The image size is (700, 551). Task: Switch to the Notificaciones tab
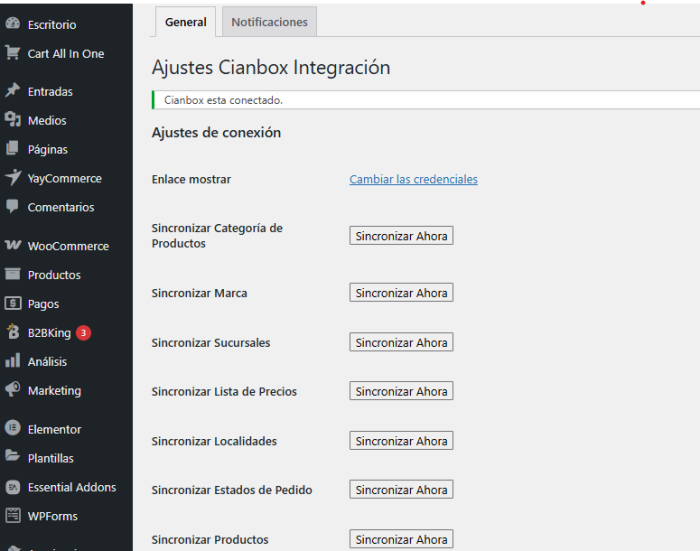[x=269, y=22]
